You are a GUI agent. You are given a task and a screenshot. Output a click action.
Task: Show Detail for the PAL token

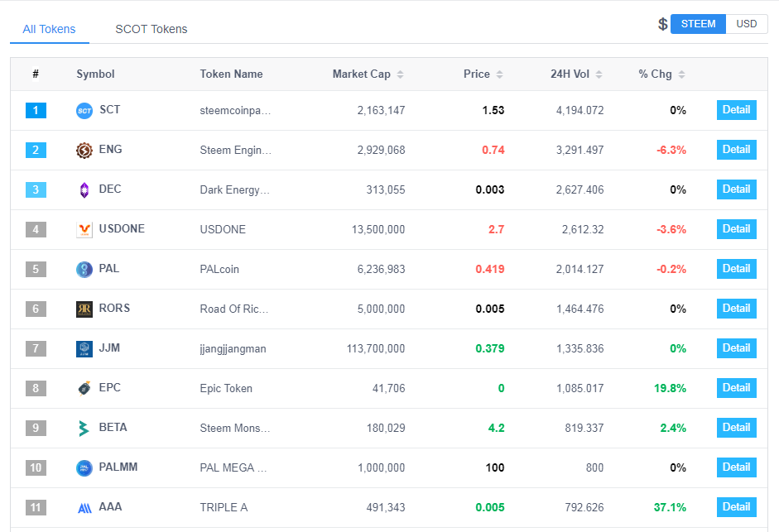[x=736, y=269]
